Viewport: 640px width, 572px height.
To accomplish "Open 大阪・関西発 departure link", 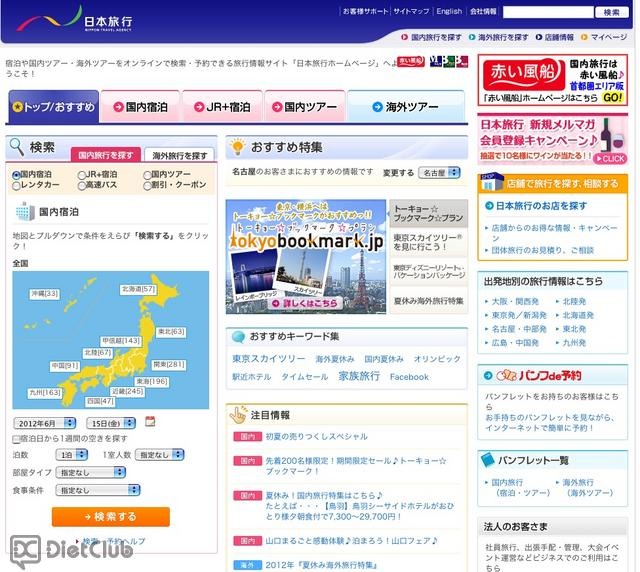I will click(515, 302).
